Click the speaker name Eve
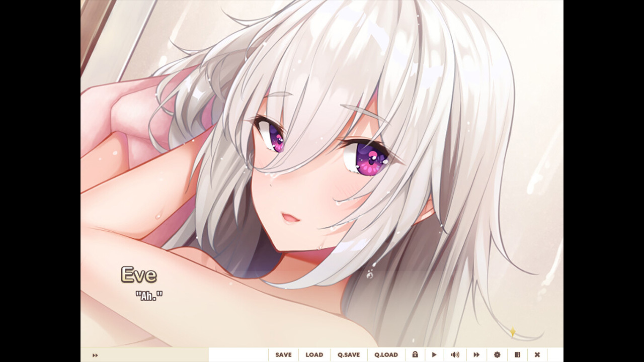The height and width of the screenshot is (362, 644). pos(139,275)
